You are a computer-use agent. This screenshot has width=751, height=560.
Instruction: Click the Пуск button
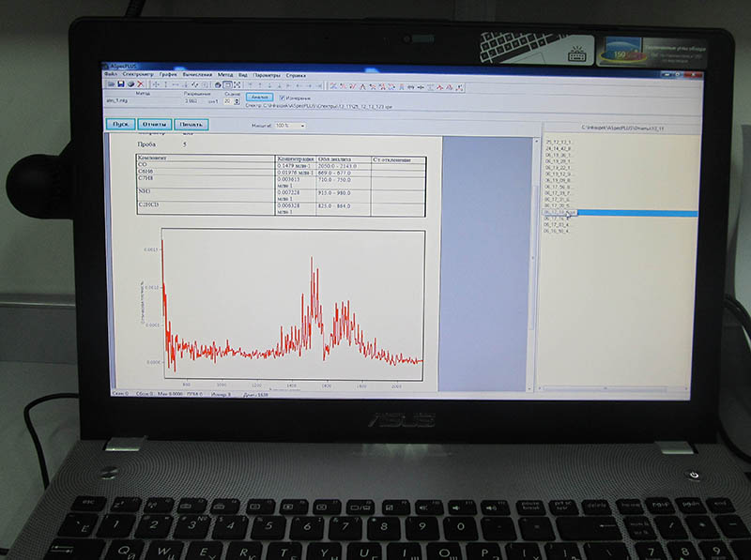(121, 124)
